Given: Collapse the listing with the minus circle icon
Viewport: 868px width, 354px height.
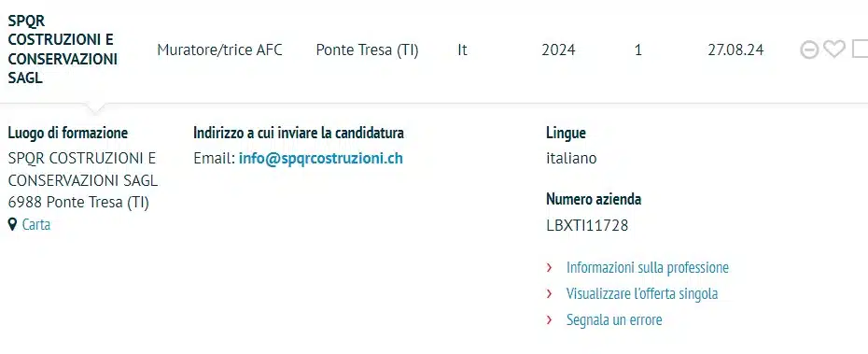Looking at the screenshot, I should point(809,50).
